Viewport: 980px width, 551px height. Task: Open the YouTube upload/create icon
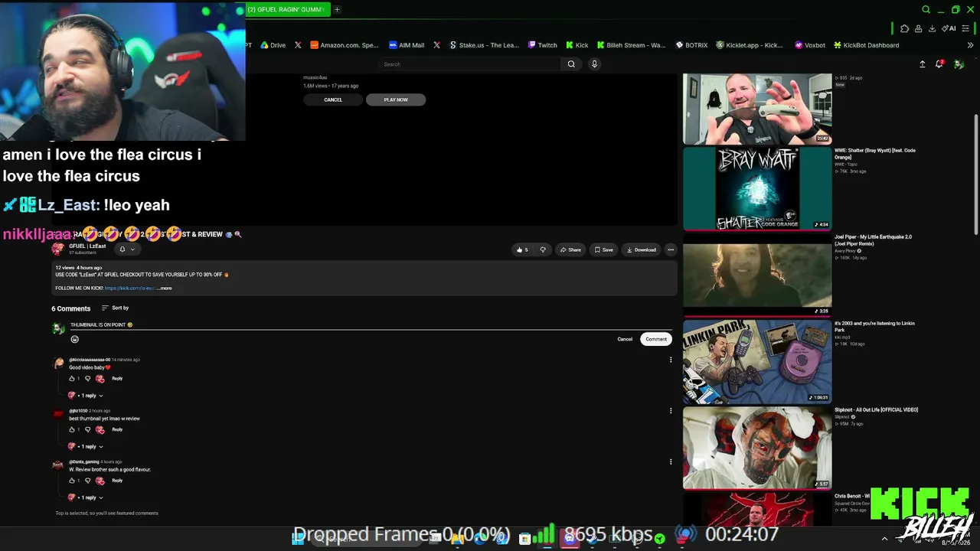tap(923, 64)
